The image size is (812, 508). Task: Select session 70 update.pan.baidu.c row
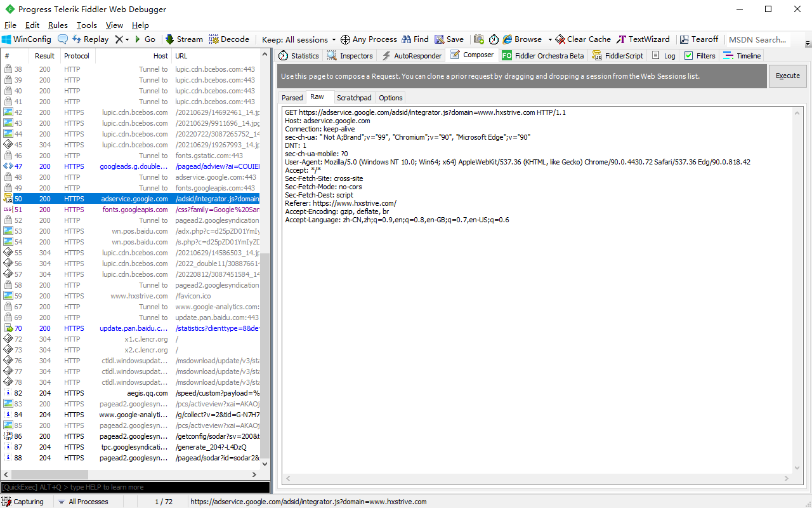(x=130, y=328)
